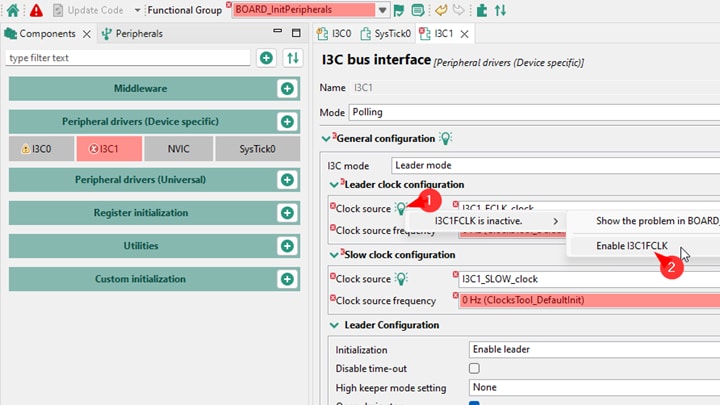Toggle the Disable time-out checkbox
The height and width of the screenshot is (405, 720).
pos(475,369)
